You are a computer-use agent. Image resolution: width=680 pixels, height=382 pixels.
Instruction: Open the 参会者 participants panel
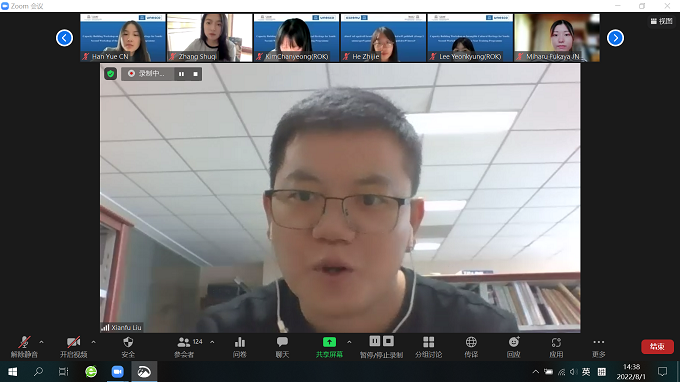(x=184, y=347)
